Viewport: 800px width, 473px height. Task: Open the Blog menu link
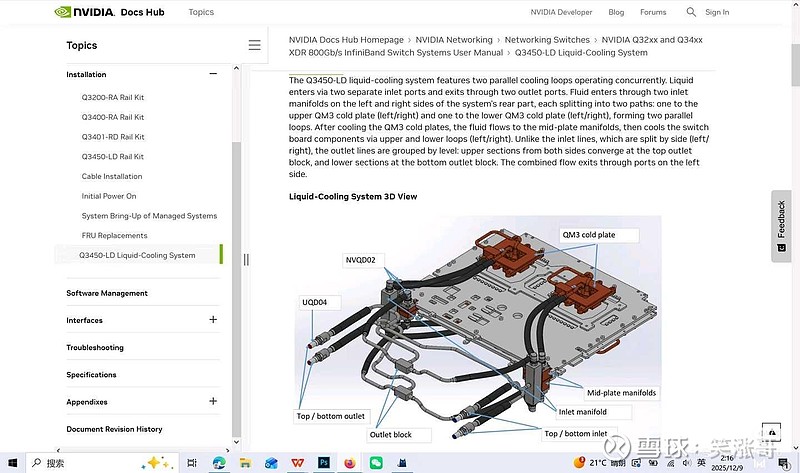[616, 12]
